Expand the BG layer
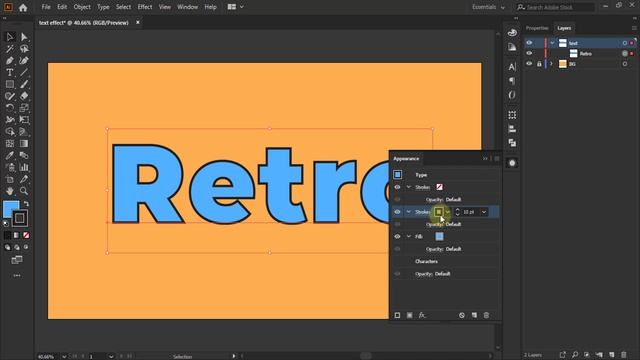 point(551,64)
